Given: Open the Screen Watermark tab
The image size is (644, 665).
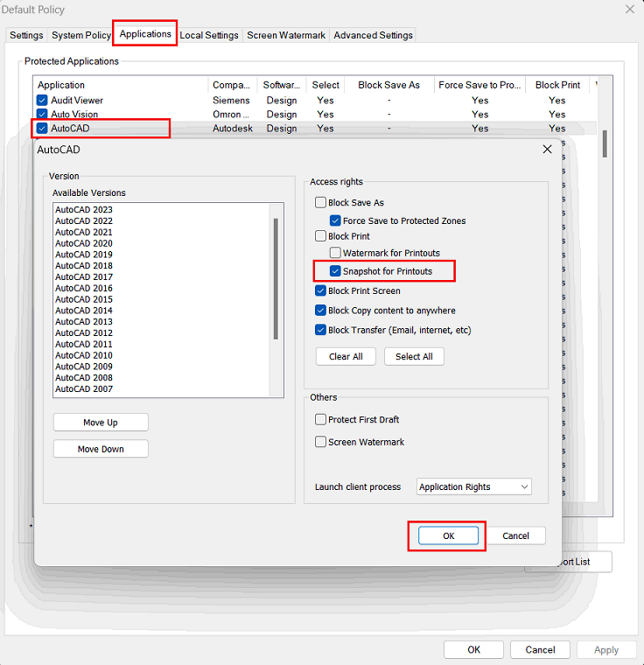Looking at the screenshot, I should (x=286, y=35).
